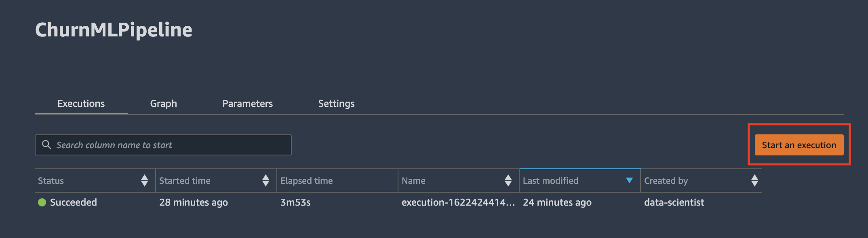Sort by Name column arrows
This screenshot has height=238, width=868.
pyautogui.click(x=508, y=181)
